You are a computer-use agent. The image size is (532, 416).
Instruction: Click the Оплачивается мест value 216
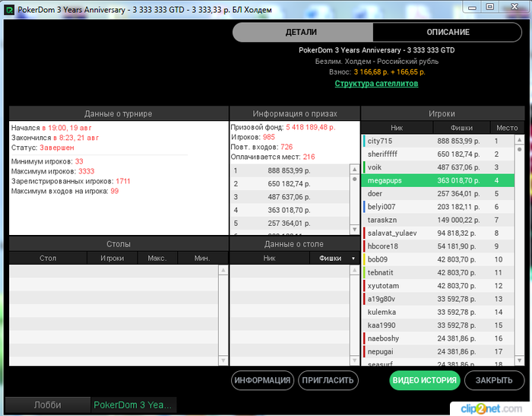point(309,157)
